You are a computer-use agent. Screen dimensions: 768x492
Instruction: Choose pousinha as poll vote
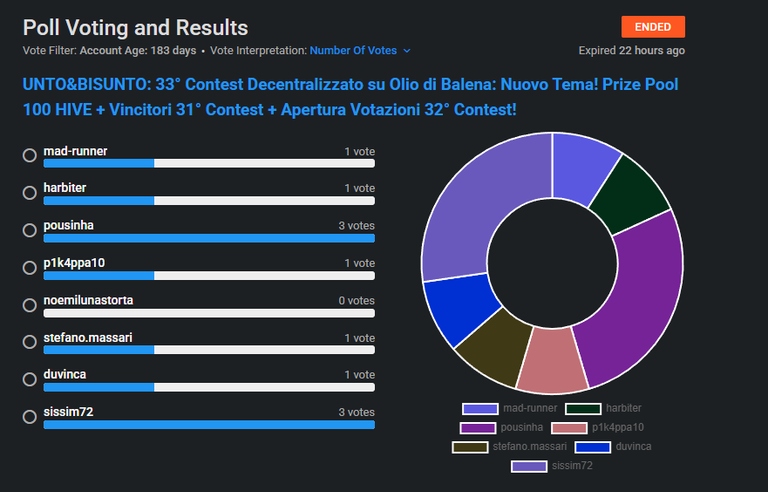coord(30,230)
